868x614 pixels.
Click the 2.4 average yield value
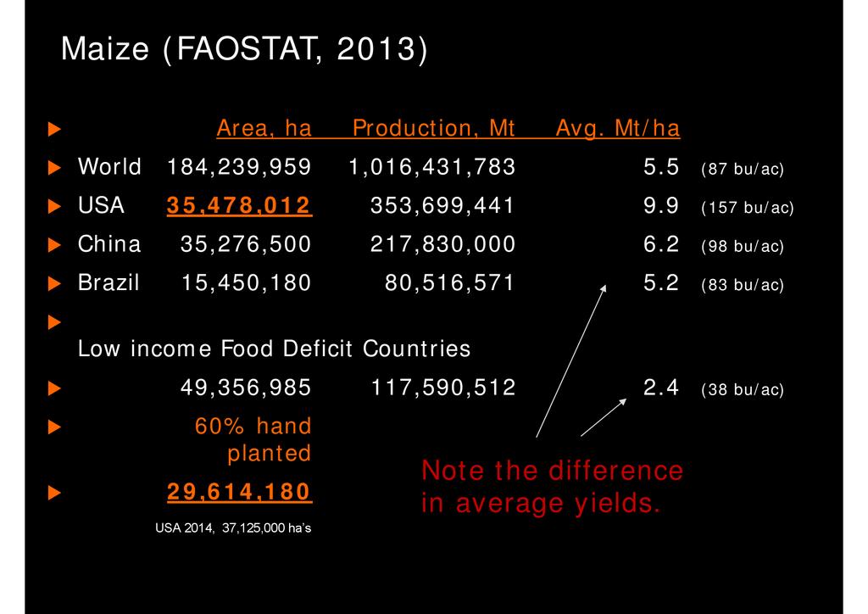click(661, 388)
